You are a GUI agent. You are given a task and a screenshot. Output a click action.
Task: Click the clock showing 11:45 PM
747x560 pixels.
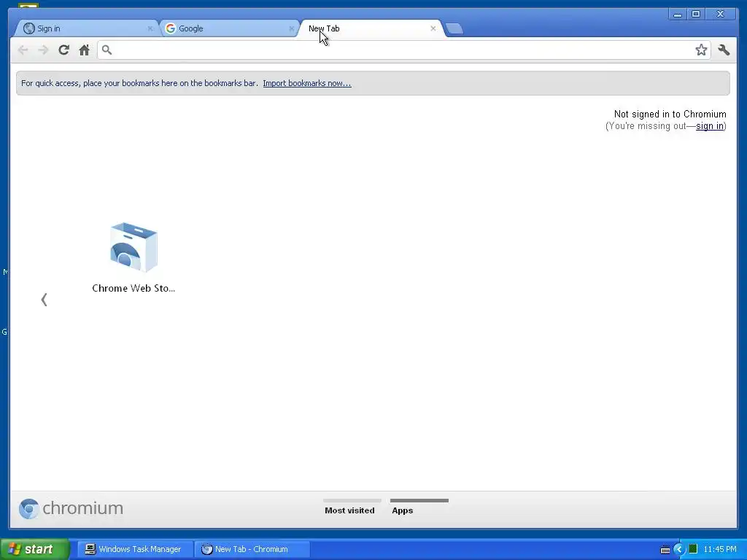tap(720, 549)
